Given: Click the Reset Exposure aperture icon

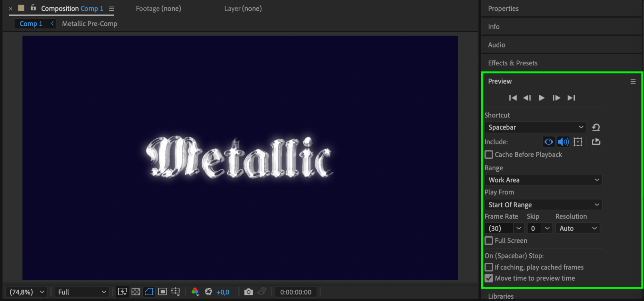Looking at the screenshot, I should (209, 292).
